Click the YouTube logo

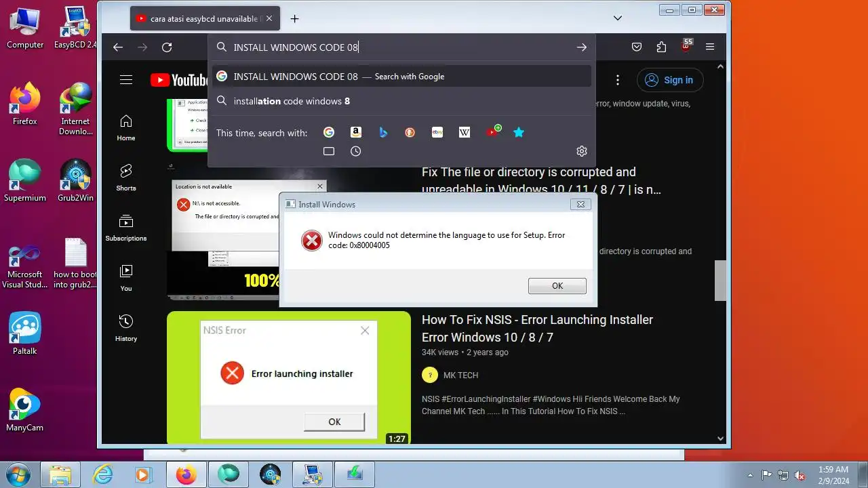(x=179, y=80)
